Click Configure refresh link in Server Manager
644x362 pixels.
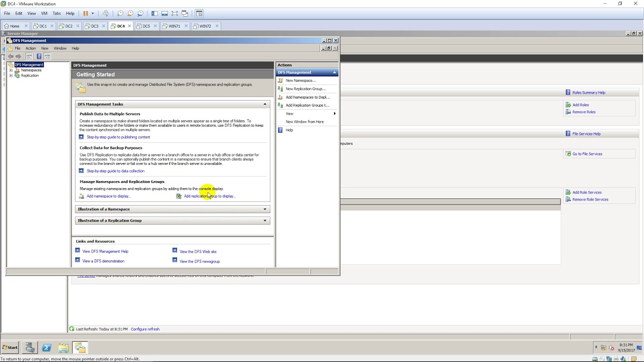(x=145, y=329)
